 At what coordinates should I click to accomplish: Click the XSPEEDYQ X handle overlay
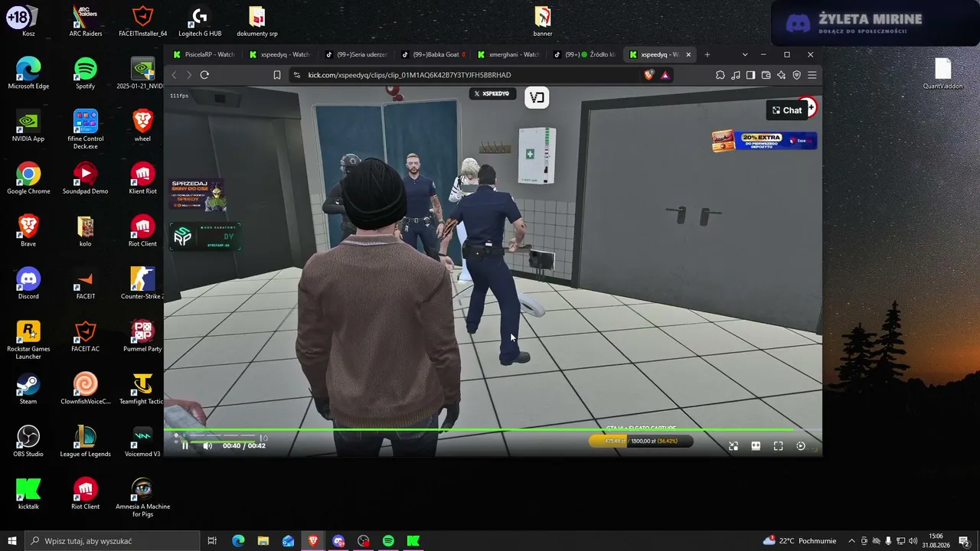491,93
